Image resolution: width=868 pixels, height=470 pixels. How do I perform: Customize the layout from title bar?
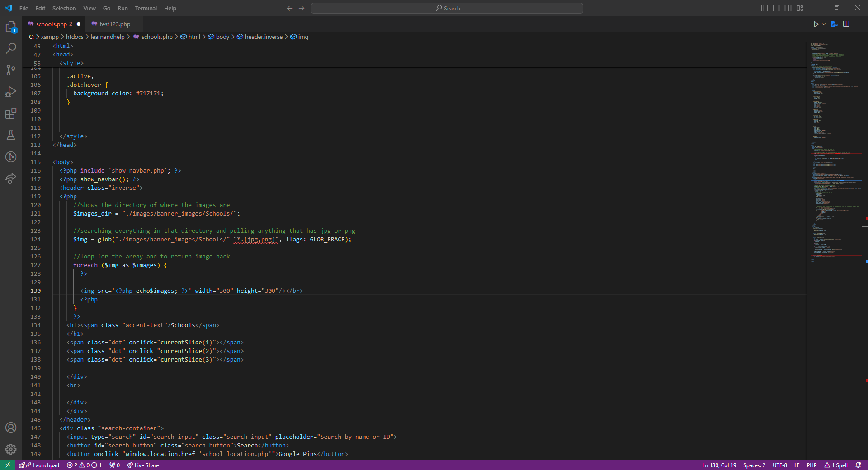[800, 8]
